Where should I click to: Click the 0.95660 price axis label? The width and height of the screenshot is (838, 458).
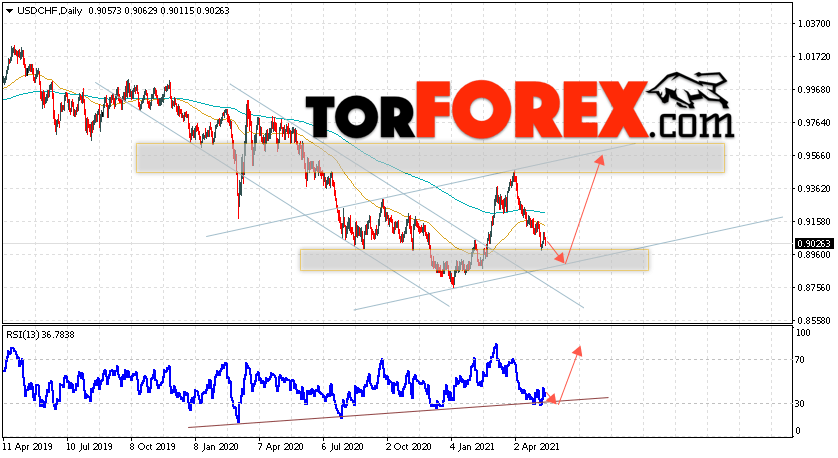(x=814, y=156)
